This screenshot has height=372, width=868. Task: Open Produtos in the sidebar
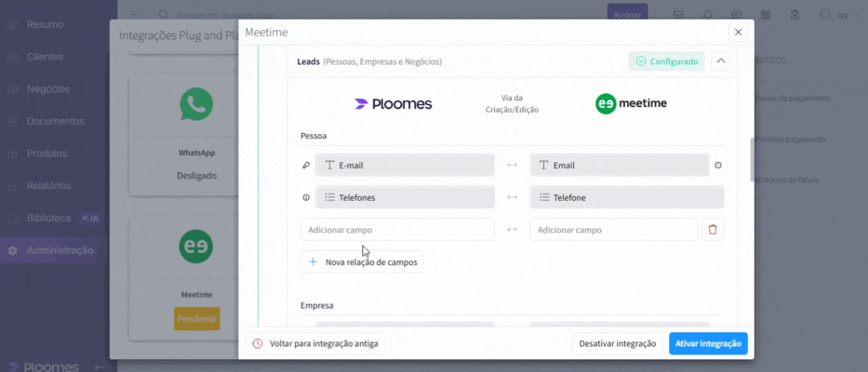47,153
